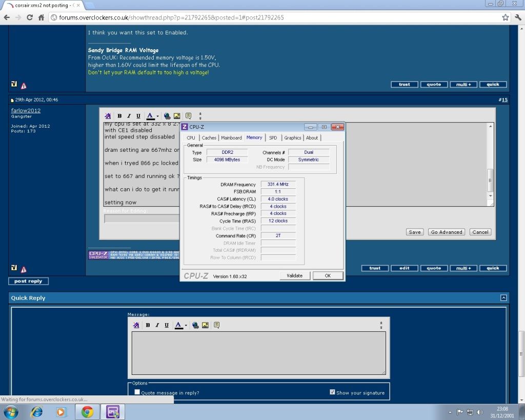Insert a link in the Quick Reply toolbar
Screen dimensions: 525x420
click(195, 325)
